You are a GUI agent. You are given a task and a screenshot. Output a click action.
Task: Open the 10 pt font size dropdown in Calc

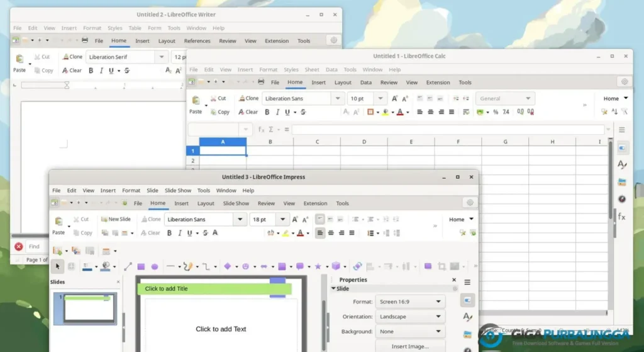380,98
